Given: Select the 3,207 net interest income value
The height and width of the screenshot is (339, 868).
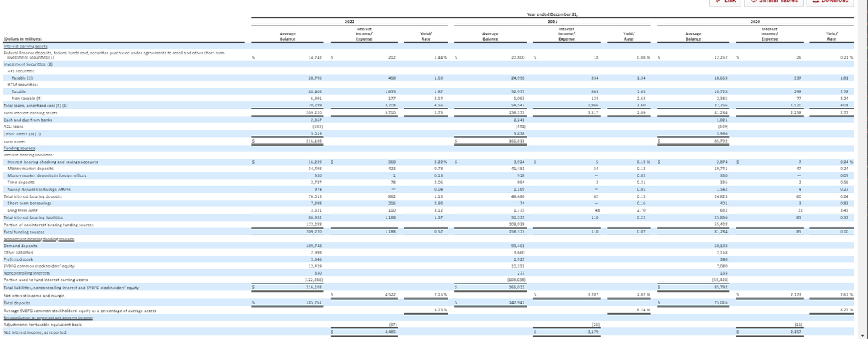Looking at the screenshot, I should coord(592,295).
